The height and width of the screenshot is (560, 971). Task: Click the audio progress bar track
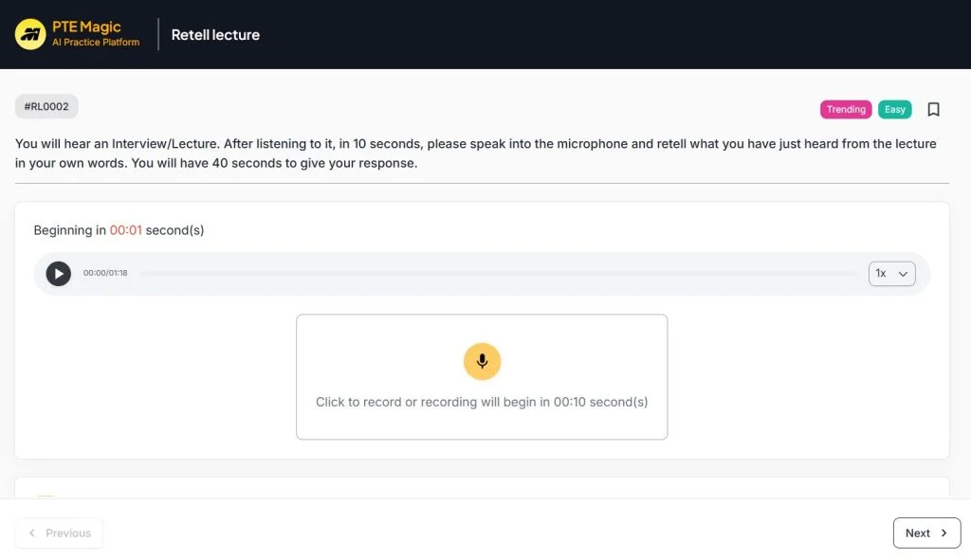pyautogui.click(x=498, y=274)
